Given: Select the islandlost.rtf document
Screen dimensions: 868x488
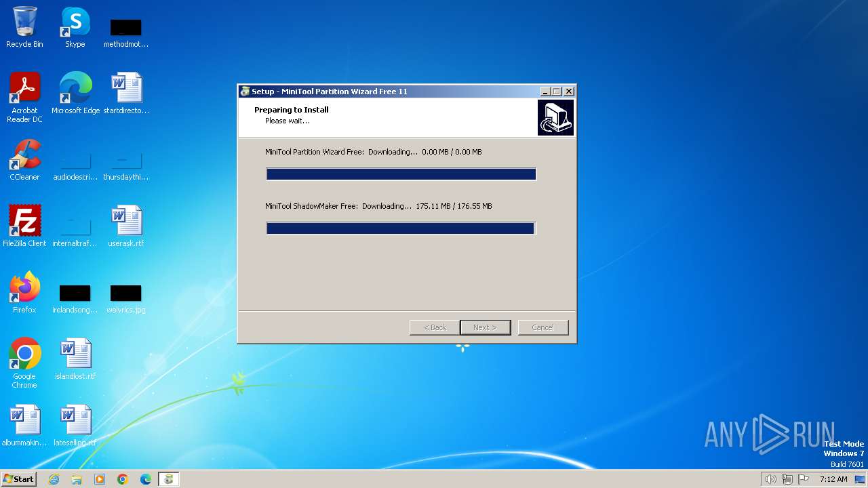Looking at the screenshot, I should [75, 359].
